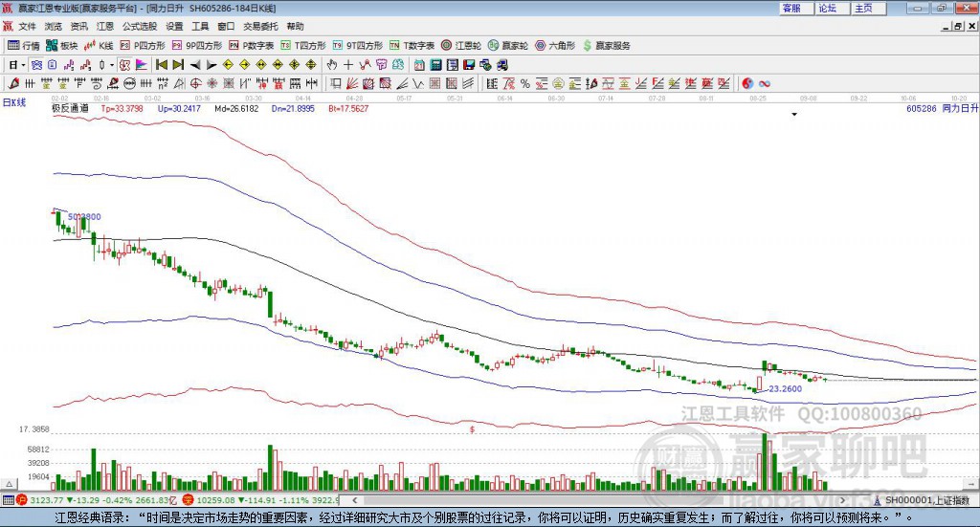Image resolution: width=980 pixels, height=527 pixels.
Task: Click the black right arrow icon
Action: tap(212, 65)
